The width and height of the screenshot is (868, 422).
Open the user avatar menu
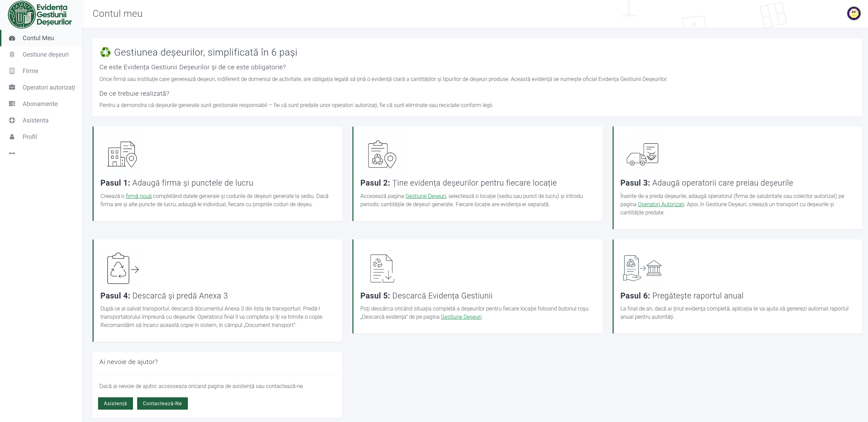853,14
